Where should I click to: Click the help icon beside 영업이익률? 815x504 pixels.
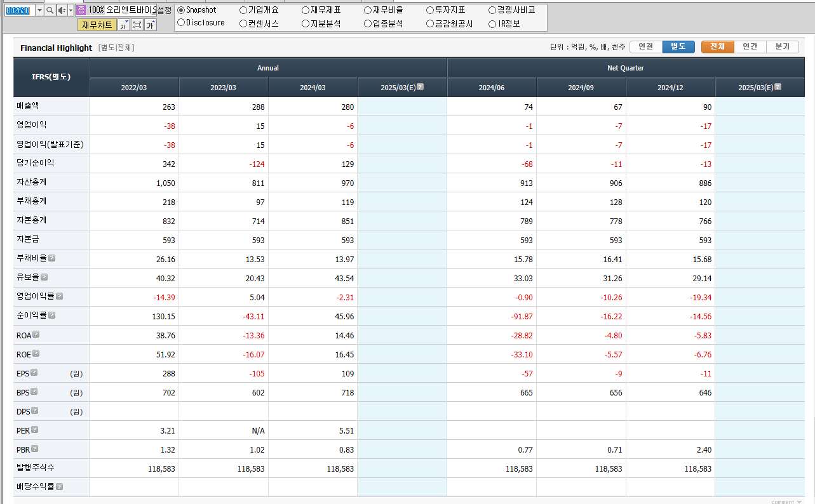(x=59, y=296)
